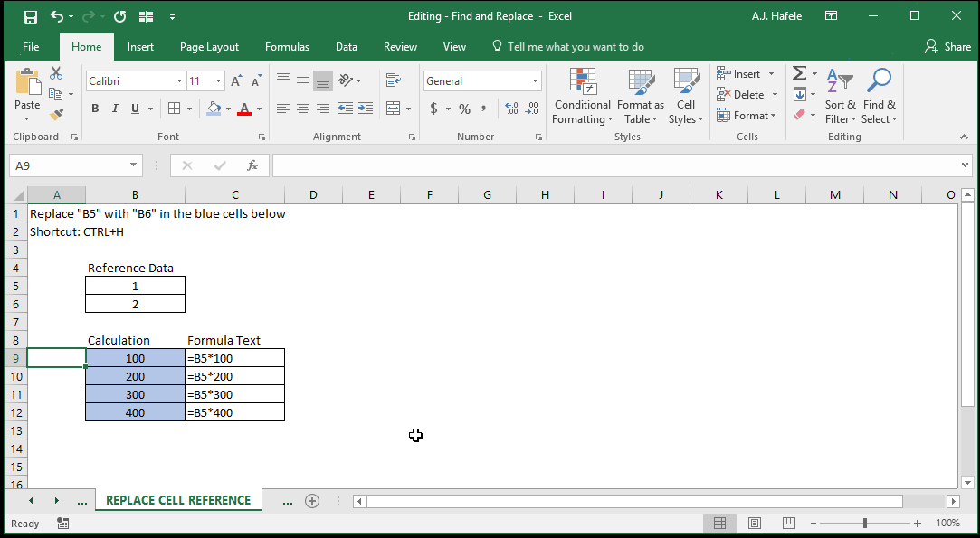
Task: Click the Share button
Action: (x=947, y=47)
